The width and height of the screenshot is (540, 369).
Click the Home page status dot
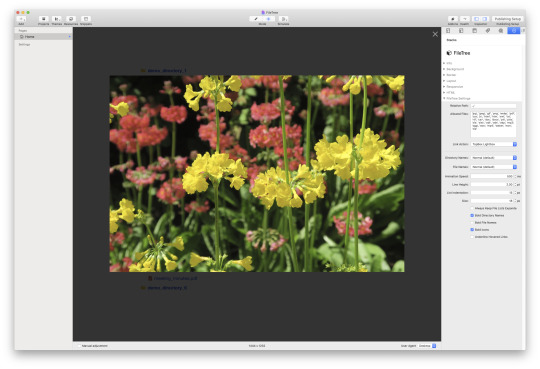pyautogui.click(x=70, y=37)
